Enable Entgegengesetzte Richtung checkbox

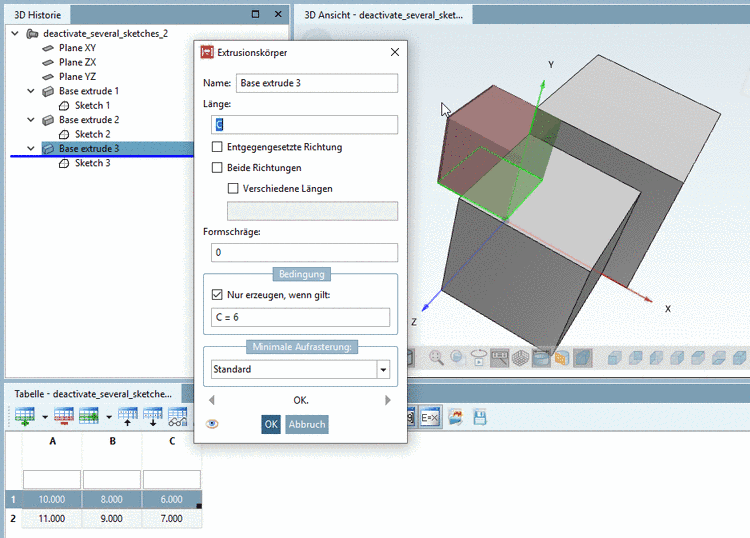pos(217,147)
